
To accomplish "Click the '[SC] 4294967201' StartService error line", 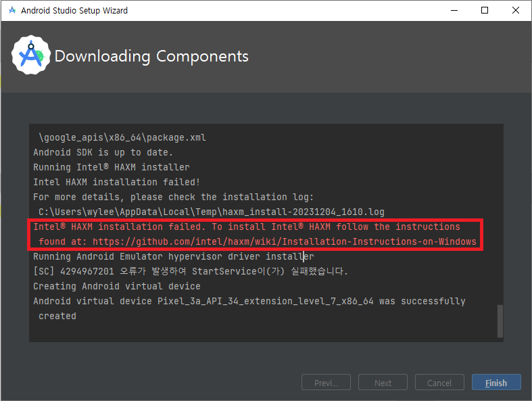I will click(x=191, y=271).
